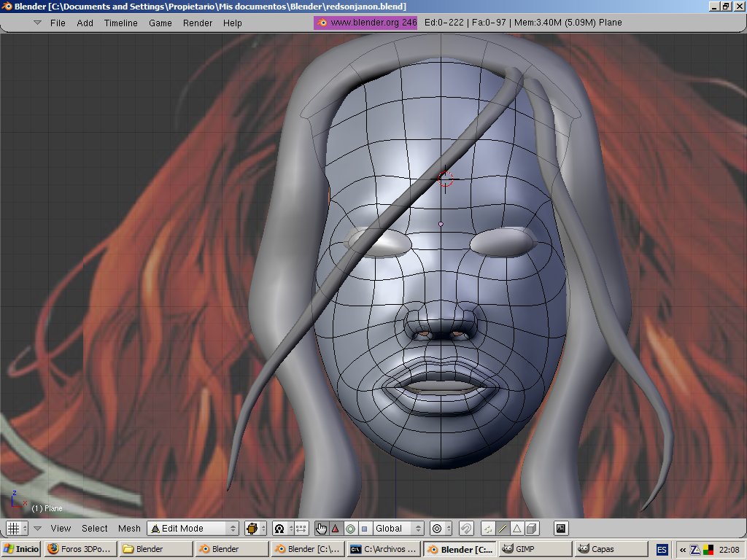Open the www.blender.org link

[365, 23]
